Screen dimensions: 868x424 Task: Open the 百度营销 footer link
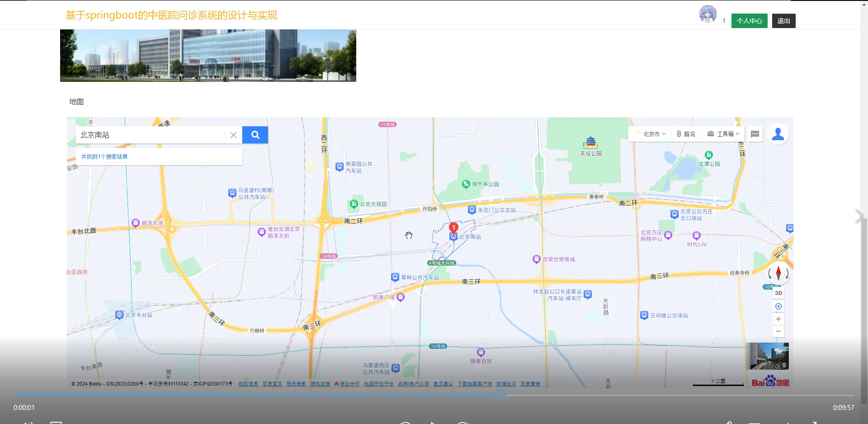tap(530, 384)
